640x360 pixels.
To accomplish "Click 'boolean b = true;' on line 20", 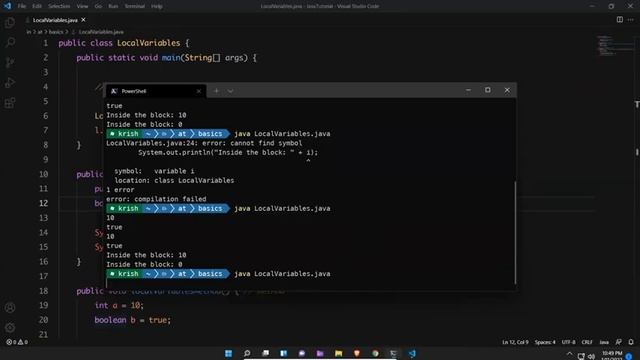I will [x=133, y=320].
